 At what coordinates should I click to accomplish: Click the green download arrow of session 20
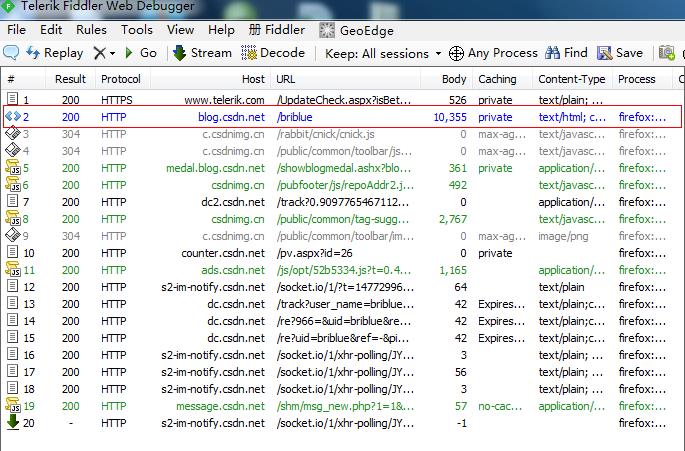(x=13, y=422)
